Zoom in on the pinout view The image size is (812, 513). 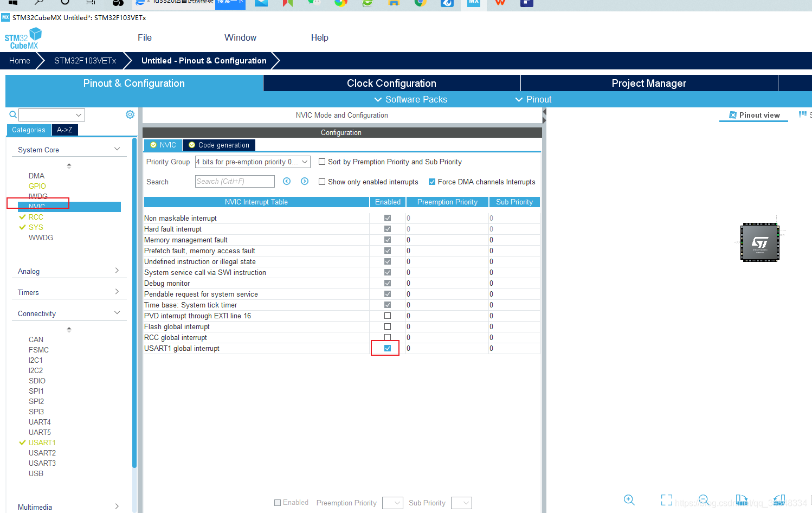point(629,499)
